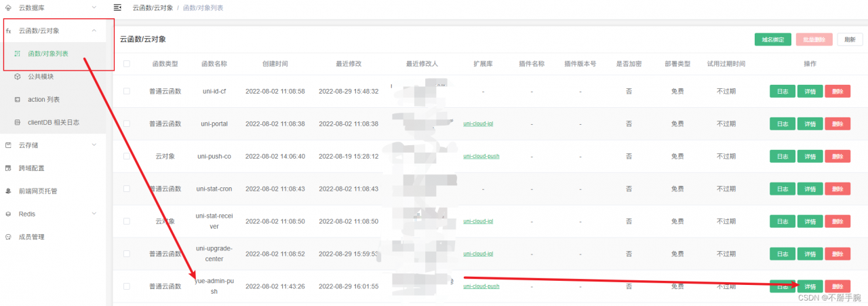Click 删除 for yue-admin-push

click(x=837, y=286)
